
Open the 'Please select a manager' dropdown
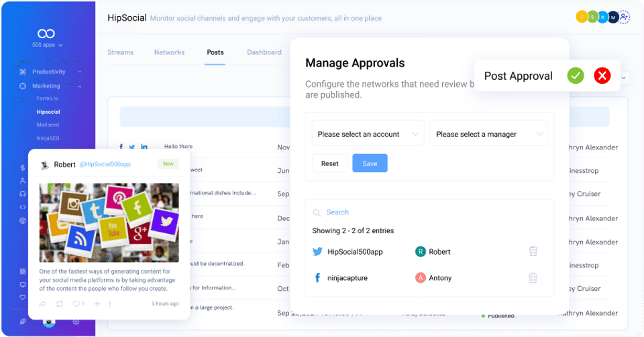point(488,133)
